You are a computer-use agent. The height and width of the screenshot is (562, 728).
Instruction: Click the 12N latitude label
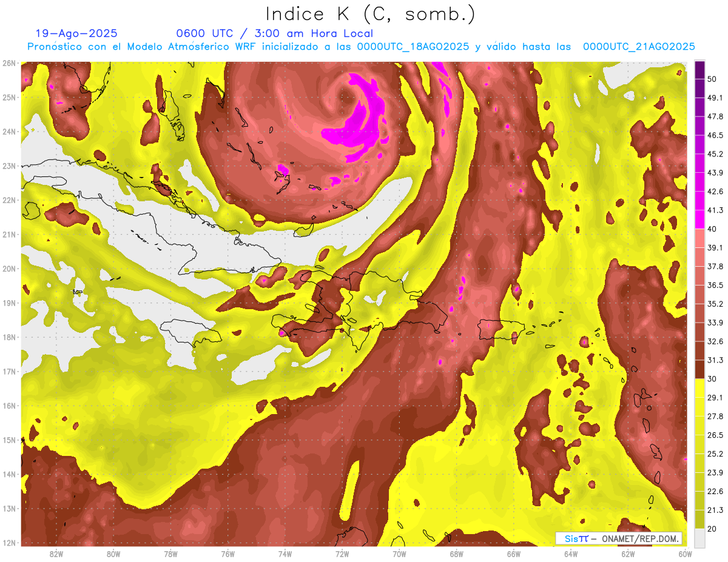10,543
